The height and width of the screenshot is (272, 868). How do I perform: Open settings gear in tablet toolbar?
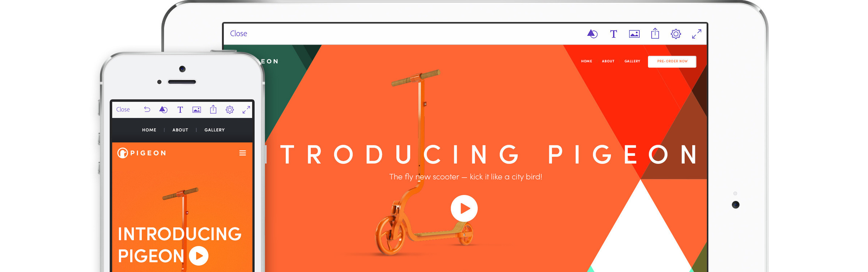(x=676, y=34)
